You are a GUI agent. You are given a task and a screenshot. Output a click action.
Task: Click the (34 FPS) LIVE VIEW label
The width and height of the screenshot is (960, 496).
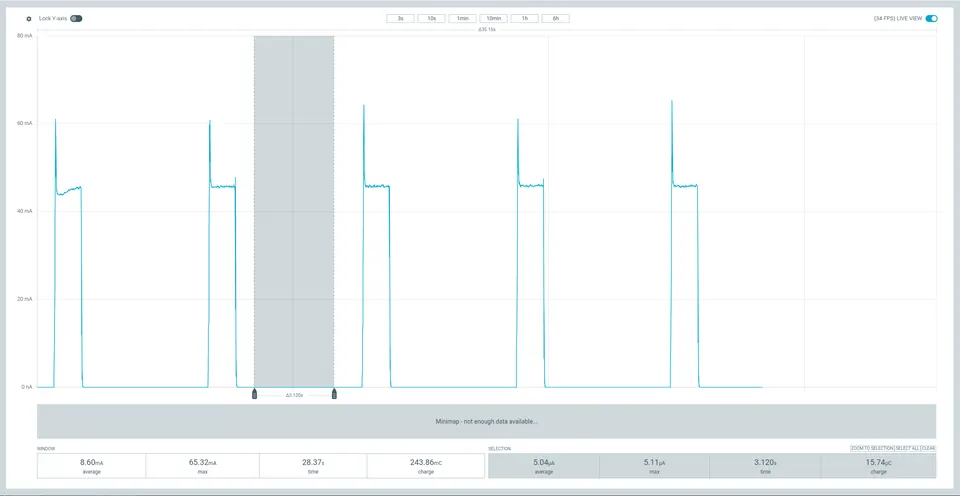[x=898, y=18]
